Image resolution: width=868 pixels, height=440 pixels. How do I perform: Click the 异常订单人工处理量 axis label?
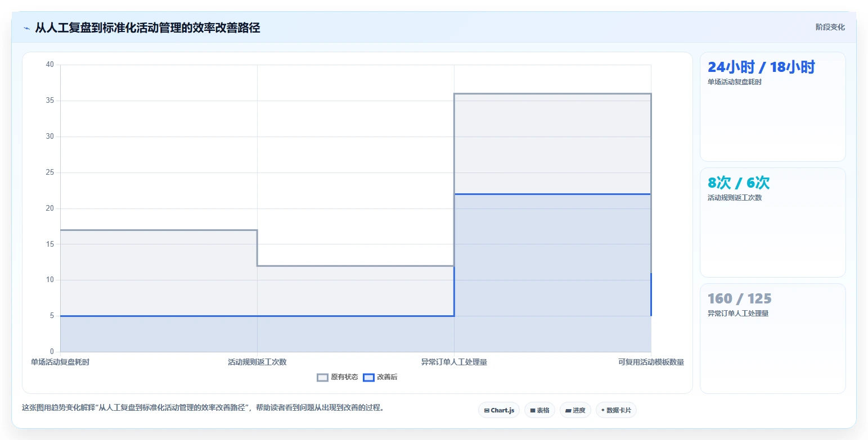(x=454, y=362)
